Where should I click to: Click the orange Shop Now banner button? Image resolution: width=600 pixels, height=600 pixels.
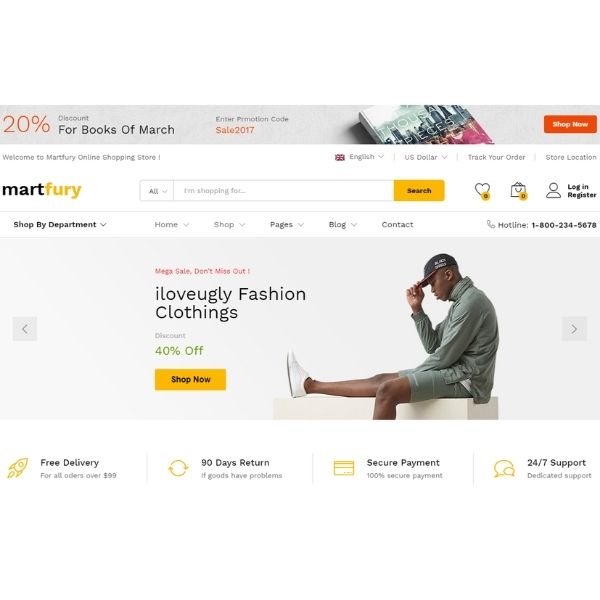pos(570,124)
